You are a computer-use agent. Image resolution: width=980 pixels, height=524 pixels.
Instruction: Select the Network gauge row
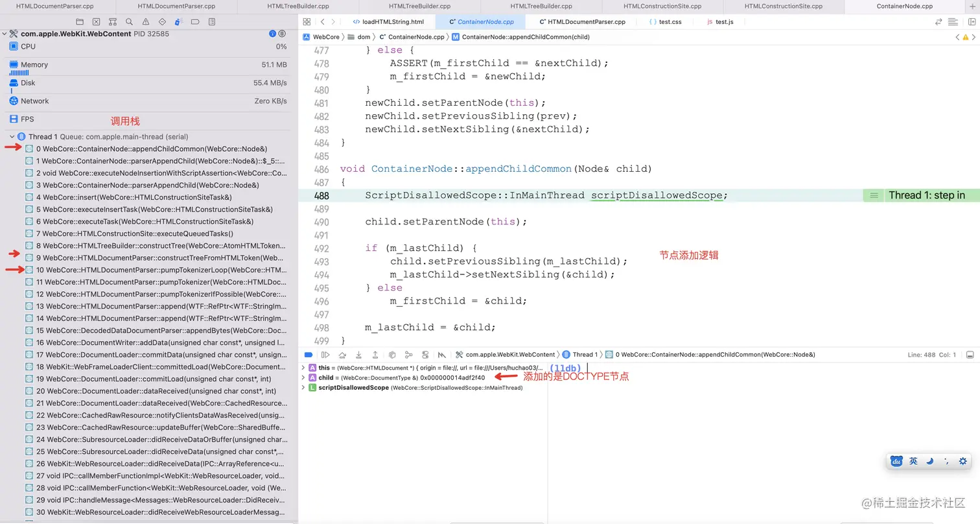click(148, 101)
